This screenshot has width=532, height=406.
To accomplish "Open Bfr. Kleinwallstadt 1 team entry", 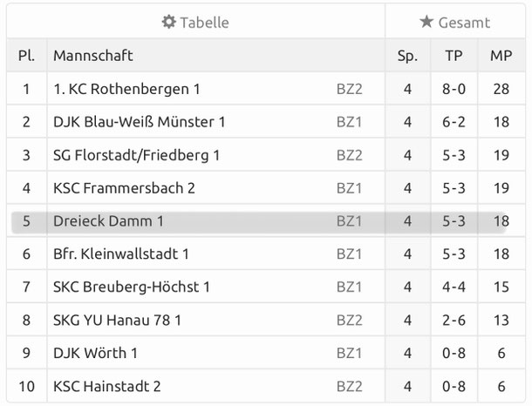I will click(121, 254).
